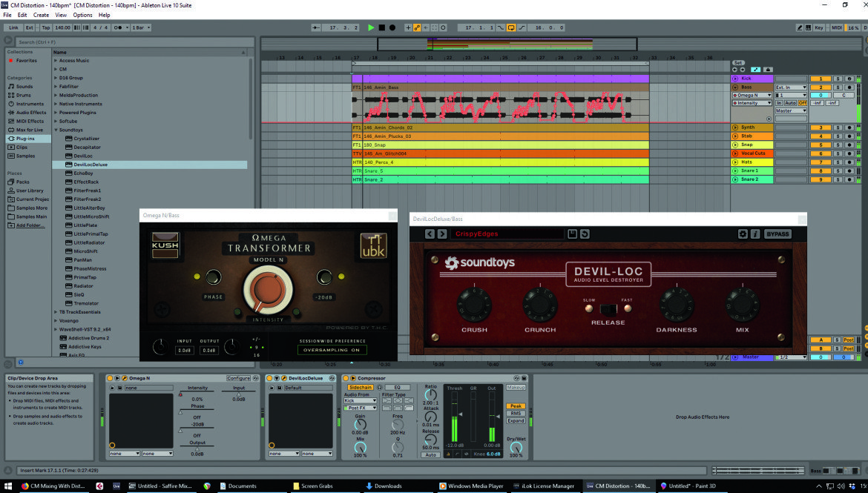Image resolution: width=868 pixels, height=493 pixels.
Task: Open the Audio From Kick dropdown
Action: click(360, 401)
